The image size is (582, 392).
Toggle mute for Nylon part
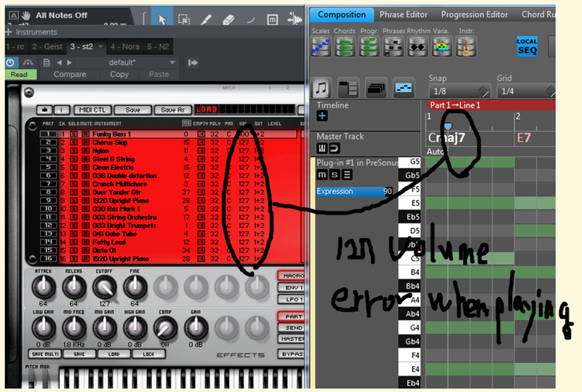coord(86,151)
